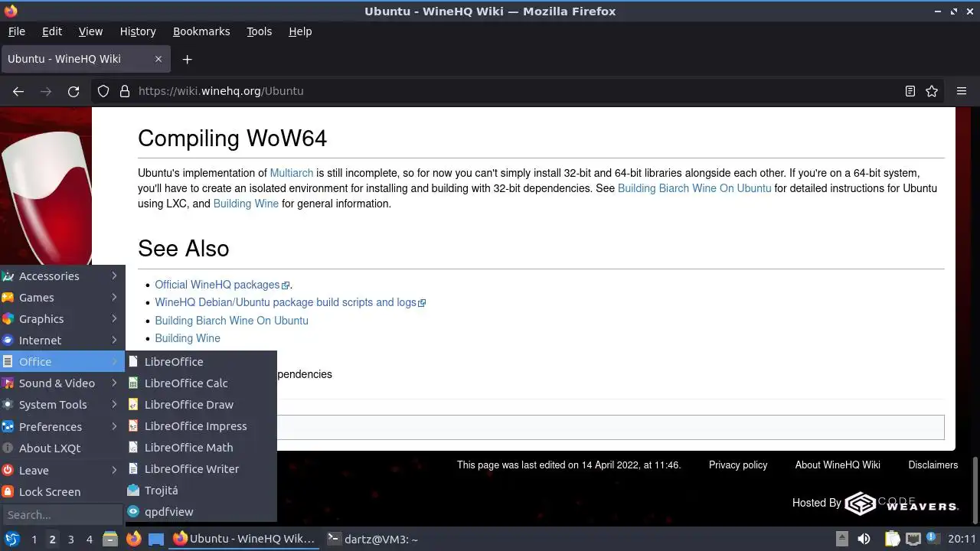The width and height of the screenshot is (980, 551).
Task: Launch LibreOffice Math from the Office submenu
Action: click(201, 448)
